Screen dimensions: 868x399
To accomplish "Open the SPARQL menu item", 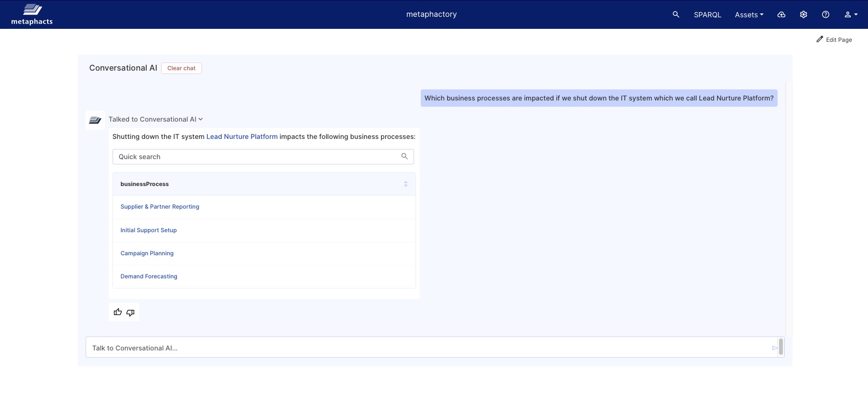I will pos(707,15).
